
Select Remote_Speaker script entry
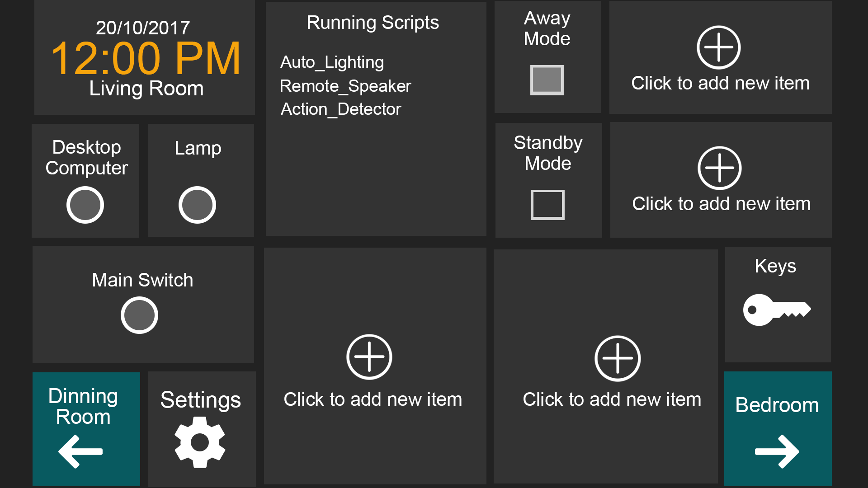345,86
